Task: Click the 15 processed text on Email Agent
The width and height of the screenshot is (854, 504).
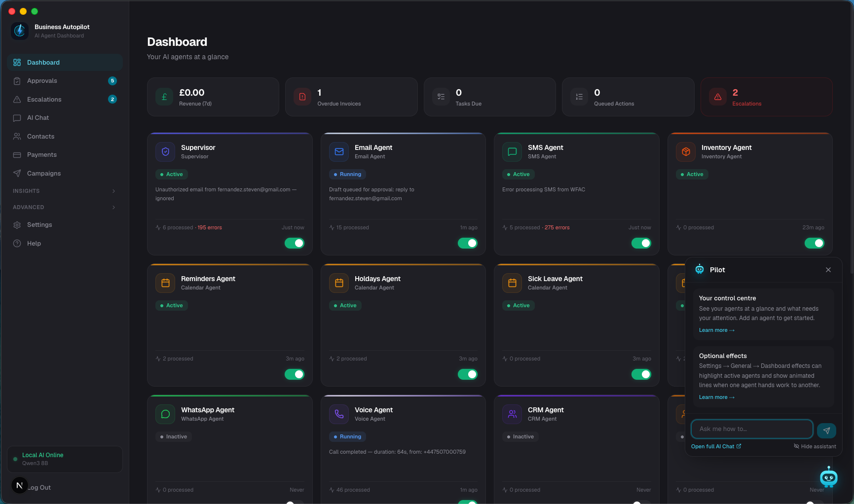Action: tap(353, 228)
